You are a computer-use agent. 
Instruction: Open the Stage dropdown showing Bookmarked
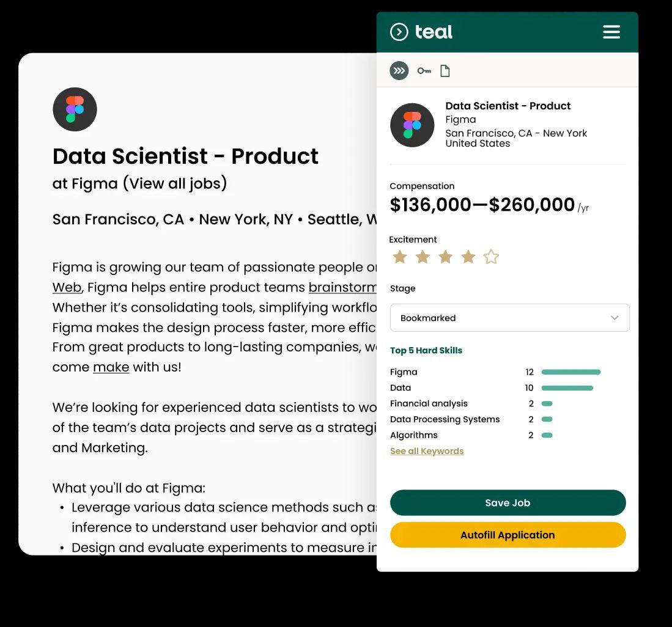510,318
